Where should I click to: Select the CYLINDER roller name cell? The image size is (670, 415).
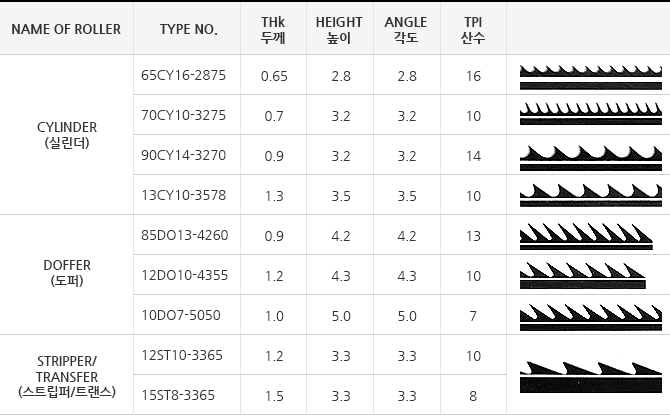[x=66, y=135]
